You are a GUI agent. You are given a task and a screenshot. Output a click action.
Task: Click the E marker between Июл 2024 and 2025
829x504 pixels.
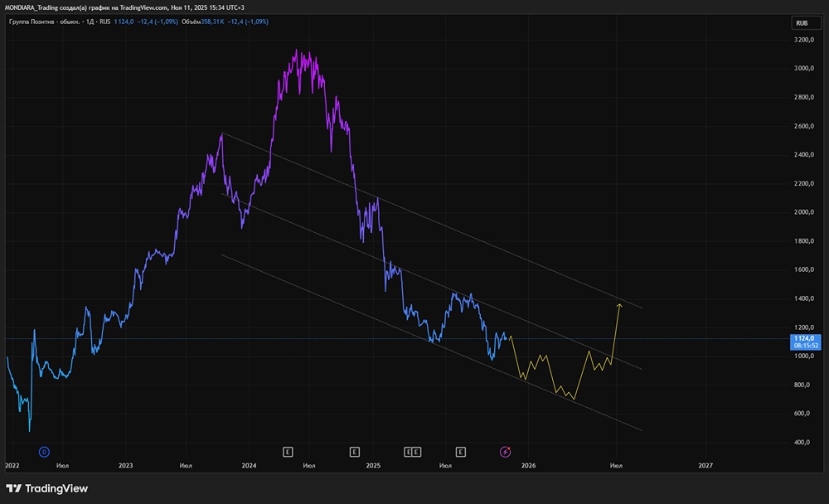click(x=354, y=452)
